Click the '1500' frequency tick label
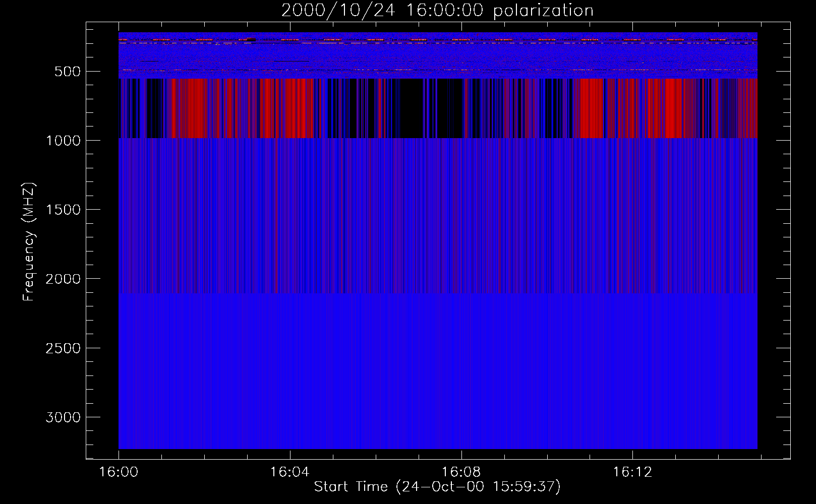 [x=63, y=210]
